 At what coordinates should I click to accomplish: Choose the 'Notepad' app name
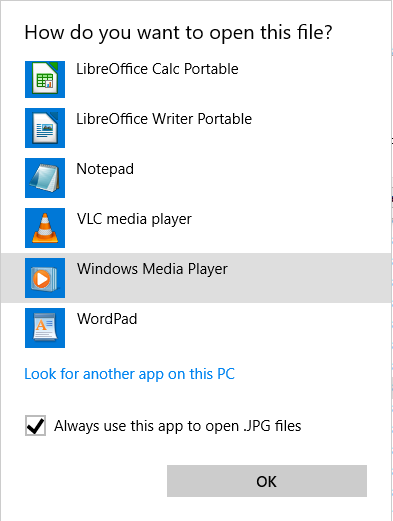(x=105, y=169)
